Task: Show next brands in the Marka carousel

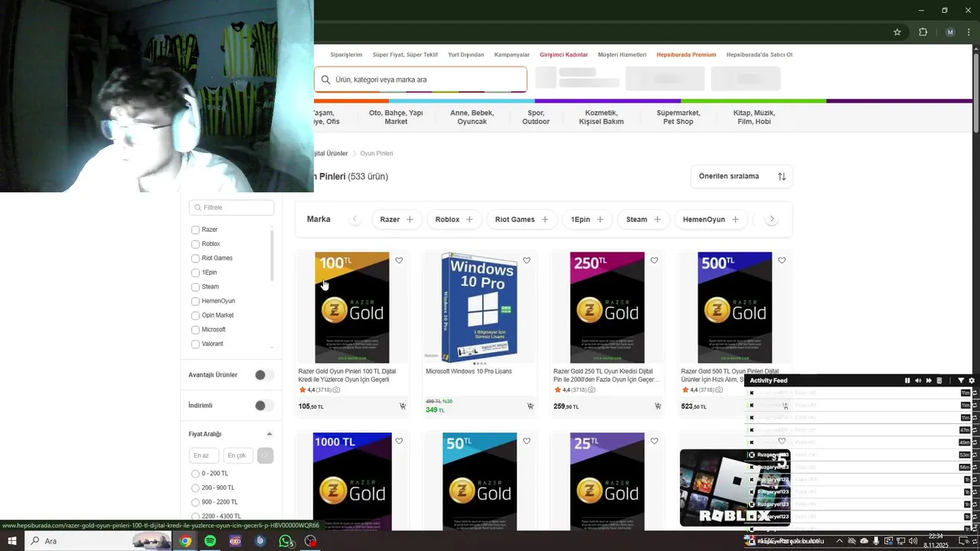Action: 772,220
